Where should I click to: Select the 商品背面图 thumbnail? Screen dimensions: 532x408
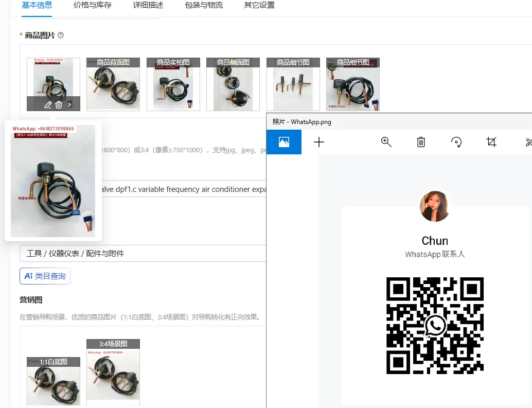pos(113,84)
